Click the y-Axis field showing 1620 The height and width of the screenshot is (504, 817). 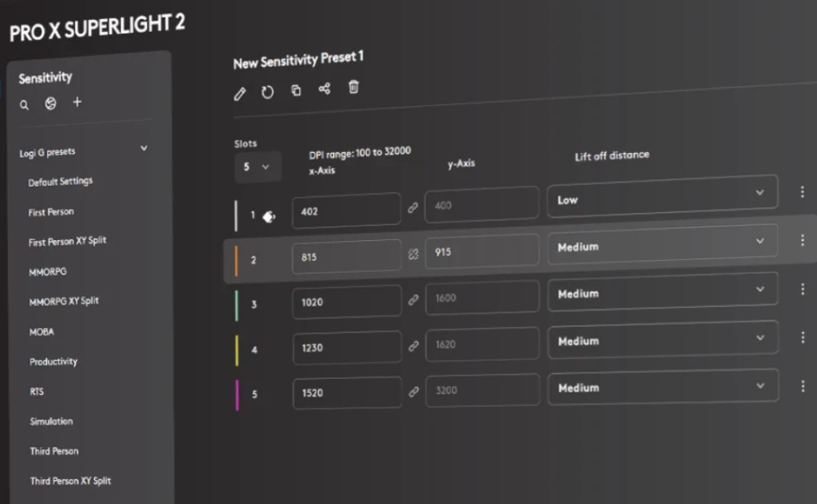pos(483,344)
